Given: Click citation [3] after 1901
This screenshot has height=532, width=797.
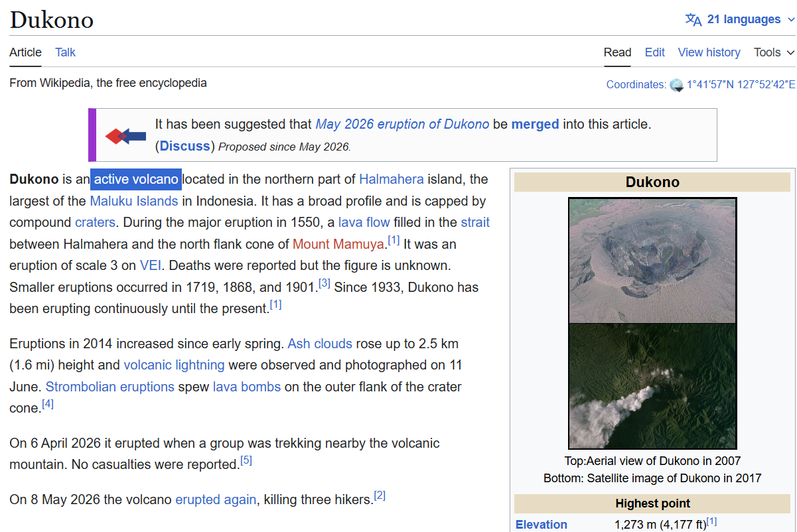Looking at the screenshot, I should point(325,283).
